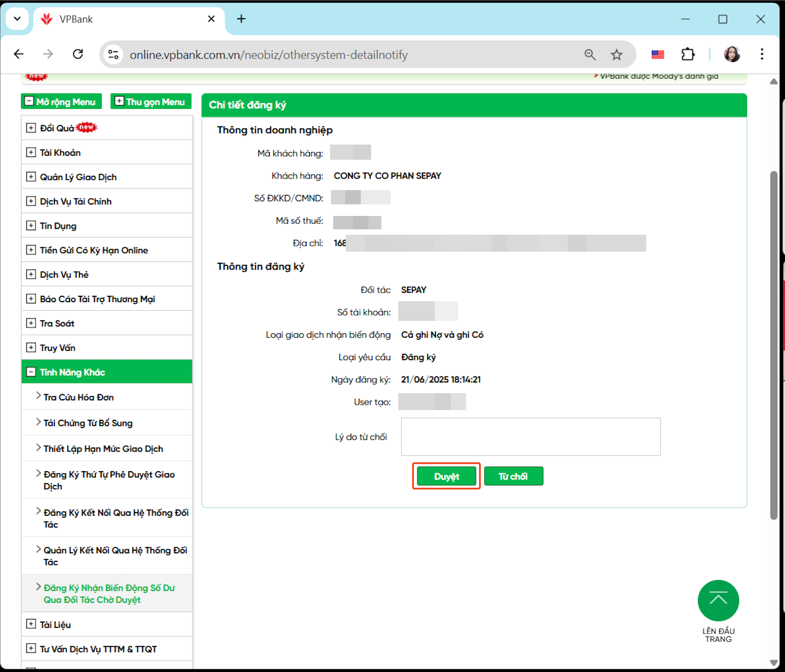Click the US flag extension icon
This screenshot has width=785, height=672.
click(x=657, y=54)
